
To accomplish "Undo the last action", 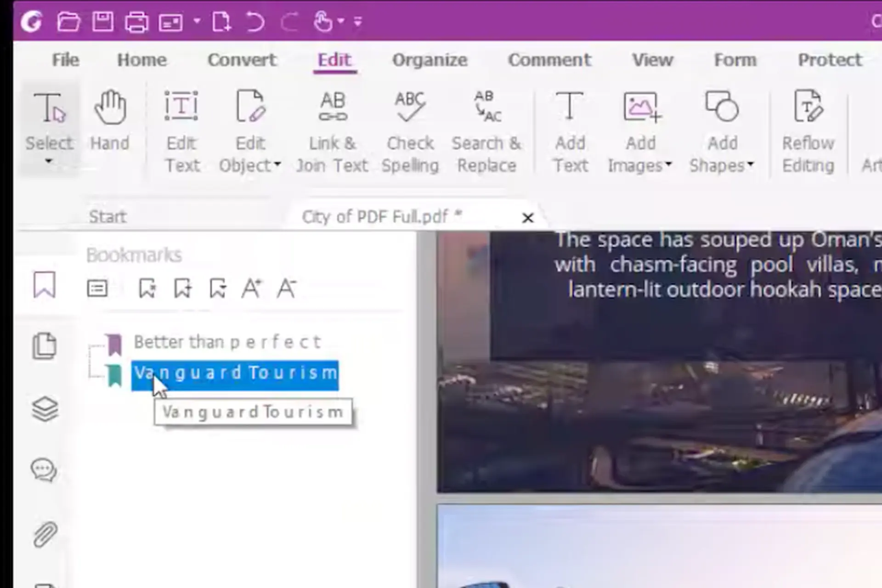I will (x=255, y=22).
